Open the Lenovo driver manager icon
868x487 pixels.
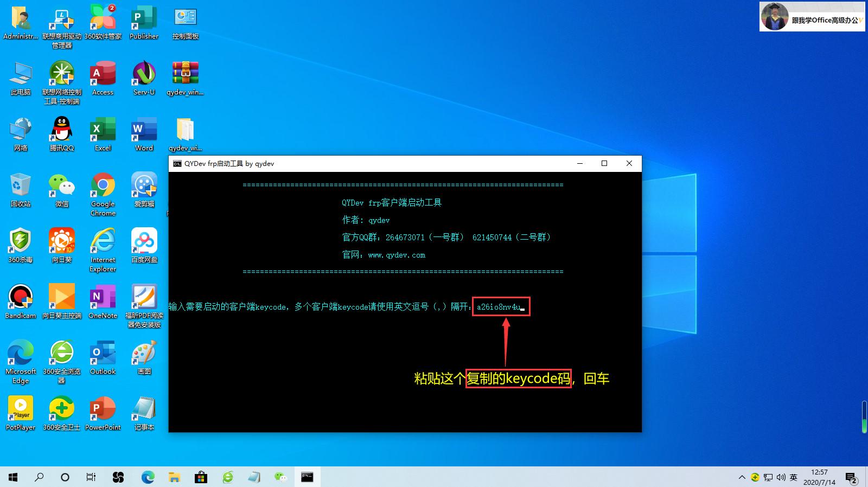click(x=62, y=27)
